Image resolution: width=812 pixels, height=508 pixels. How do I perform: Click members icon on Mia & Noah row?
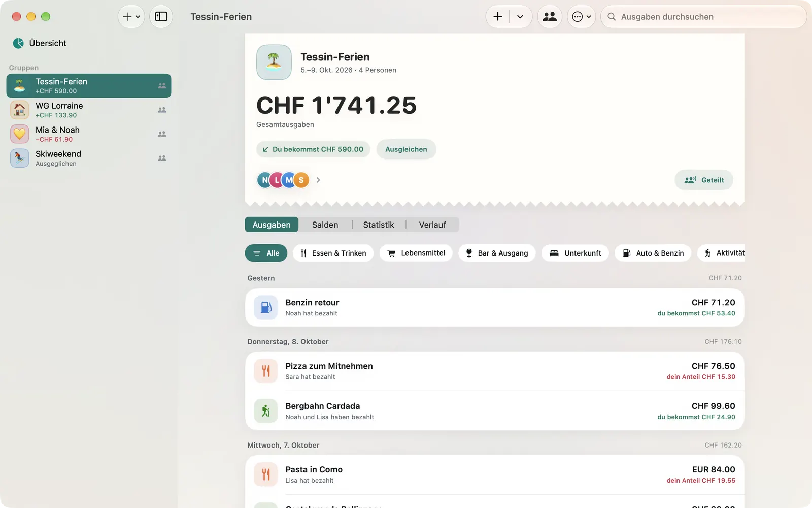[x=162, y=134]
